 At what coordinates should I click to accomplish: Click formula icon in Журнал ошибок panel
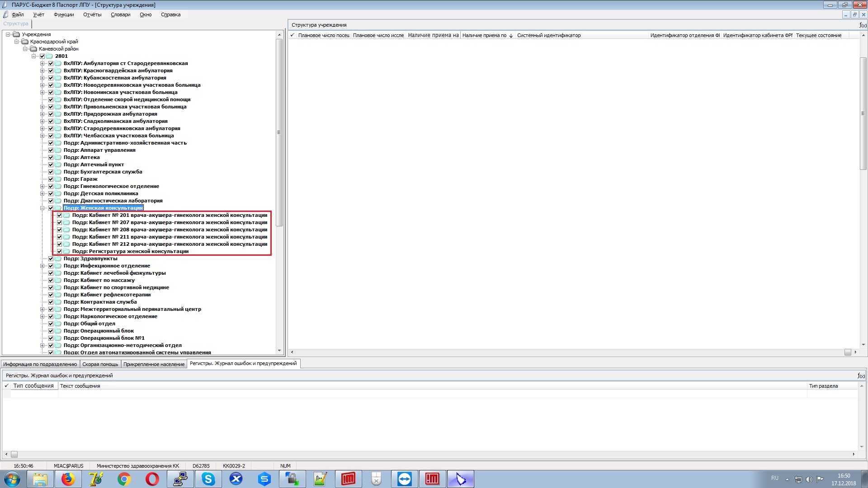pos(861,375)
